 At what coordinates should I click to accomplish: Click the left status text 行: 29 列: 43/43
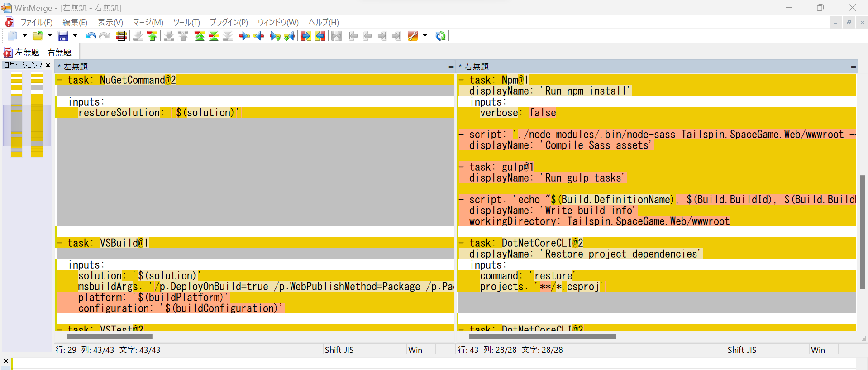pos(85,350)
